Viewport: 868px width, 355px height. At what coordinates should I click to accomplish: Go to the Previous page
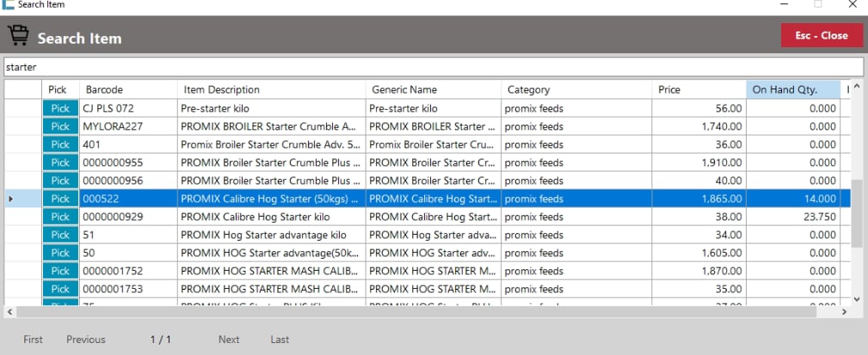(x=86, y=340)
